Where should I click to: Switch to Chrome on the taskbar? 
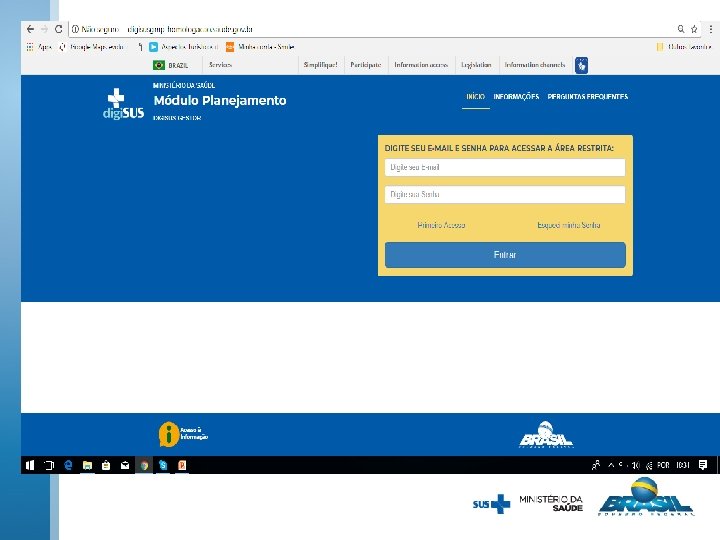click(144, 465)
